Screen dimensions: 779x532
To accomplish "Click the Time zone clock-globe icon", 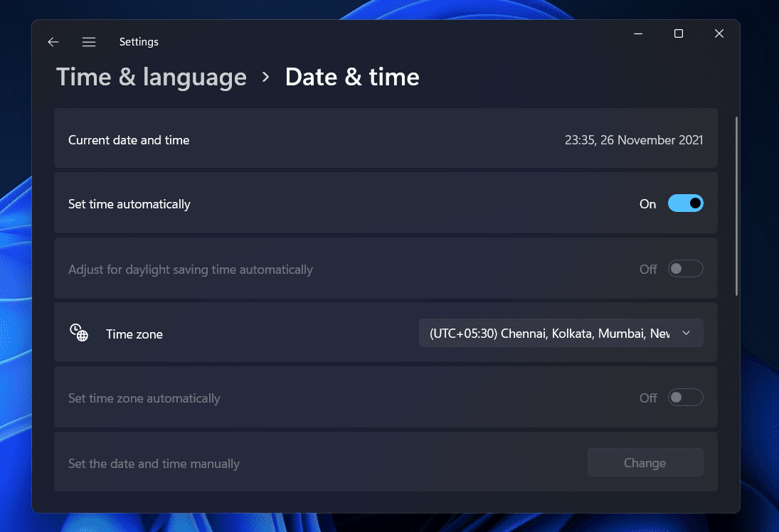I will (79, 332).
